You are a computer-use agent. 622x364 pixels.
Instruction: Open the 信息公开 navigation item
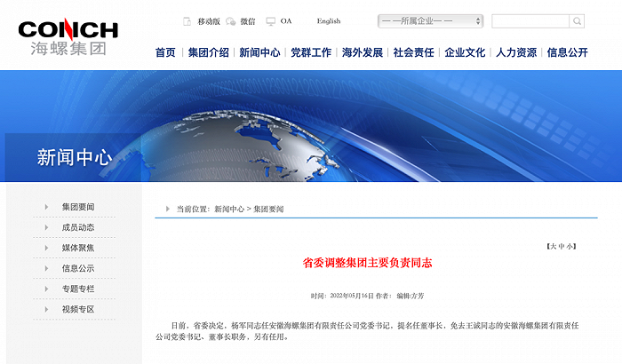[568, 52]
